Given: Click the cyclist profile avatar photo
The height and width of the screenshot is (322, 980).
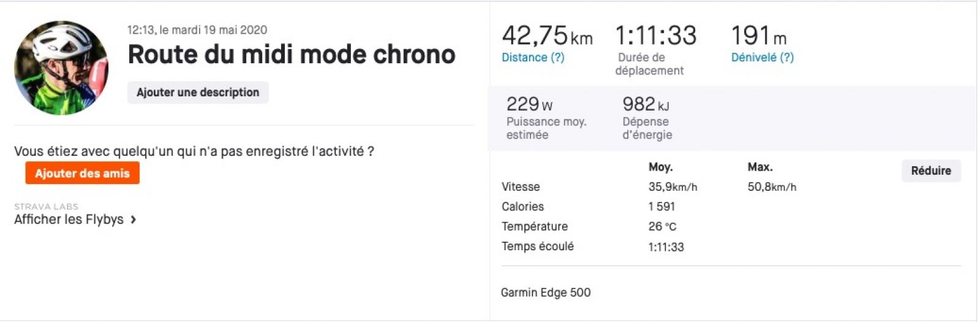Looking at the screenshot, I should pyautogui.click(x=61, y=67).
